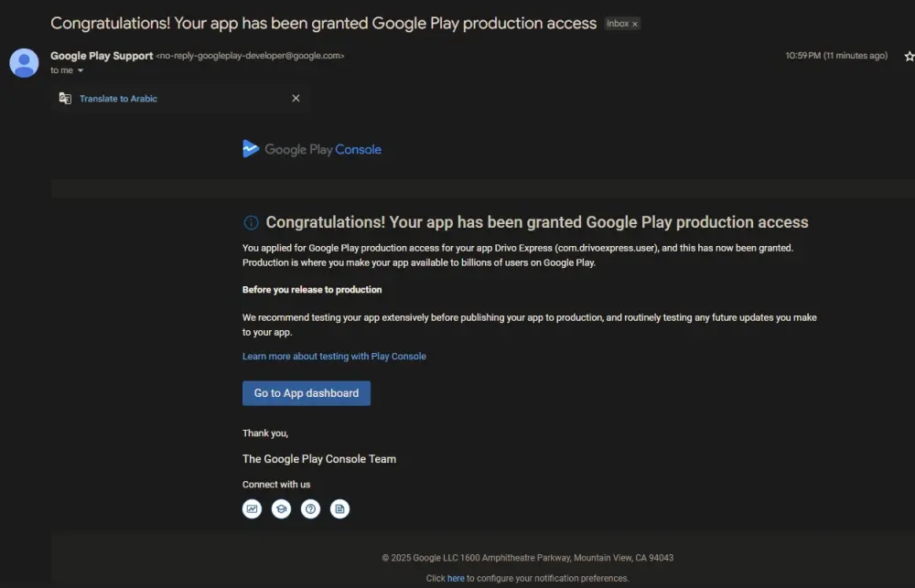Click the Google Play Support sender name
Screen dimensions: 915x588
tap(102, 56)
